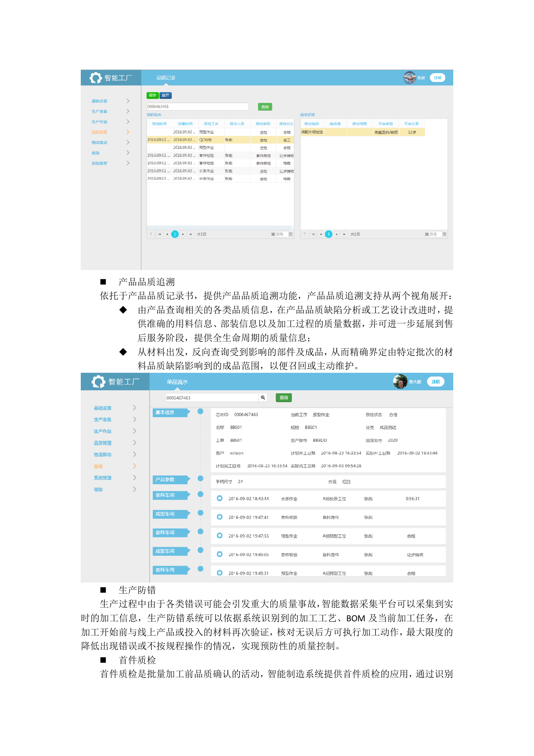
Task: Go to next page of right-hand 品质记录 table
Action: [x=337, y=234]
